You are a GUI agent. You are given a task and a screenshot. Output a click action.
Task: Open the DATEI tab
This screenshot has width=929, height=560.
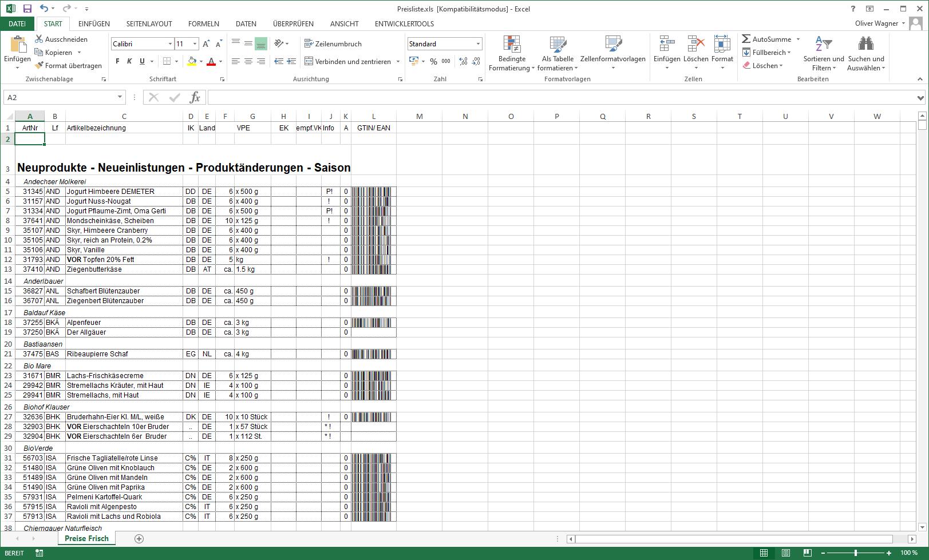17,23
